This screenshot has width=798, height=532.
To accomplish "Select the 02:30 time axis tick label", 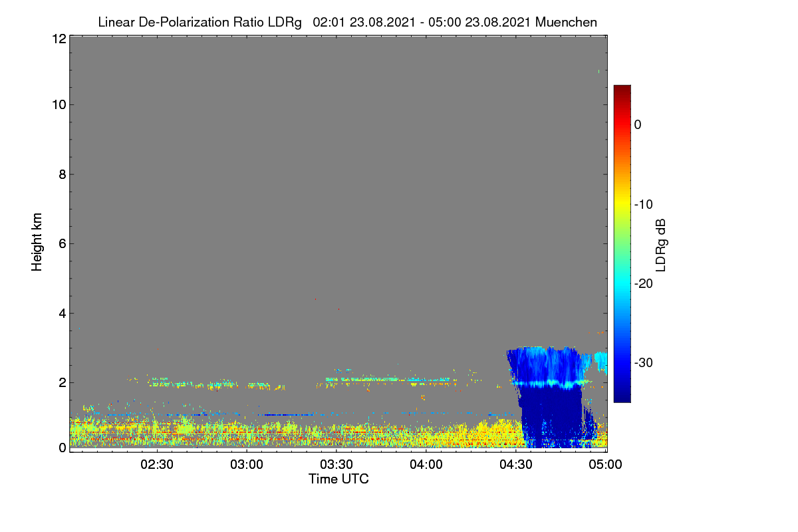I will tap(157, 465).
